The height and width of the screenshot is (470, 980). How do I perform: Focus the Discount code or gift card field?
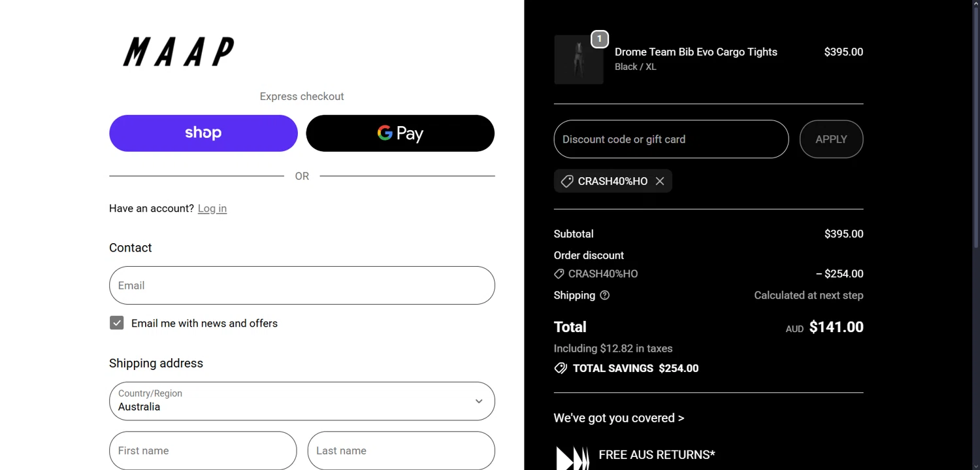click(671, 139)
